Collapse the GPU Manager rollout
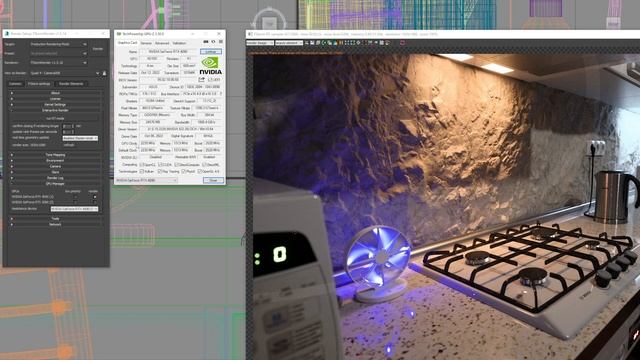This screenshot has height=360, width=640. pyautogui.click(x=56, y=184)
